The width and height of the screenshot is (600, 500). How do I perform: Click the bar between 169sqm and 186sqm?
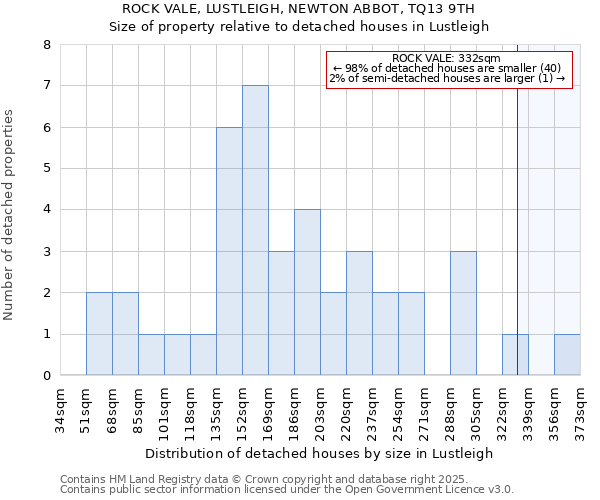point(281,313)
